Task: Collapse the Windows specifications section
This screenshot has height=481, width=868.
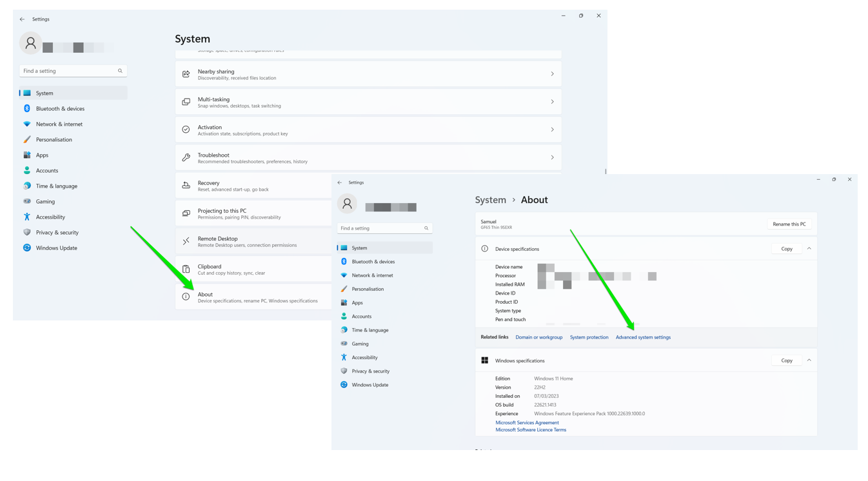Action: coord(809,360)
